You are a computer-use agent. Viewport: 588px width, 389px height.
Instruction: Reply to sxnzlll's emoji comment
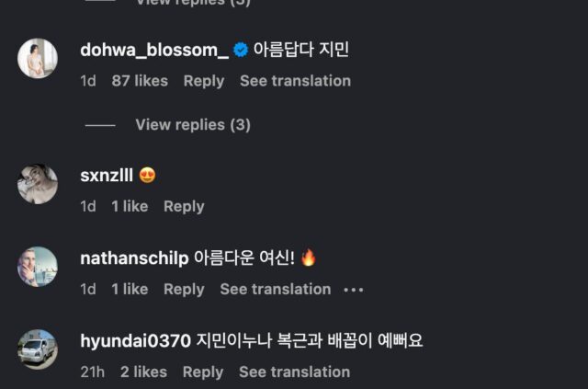184,206
